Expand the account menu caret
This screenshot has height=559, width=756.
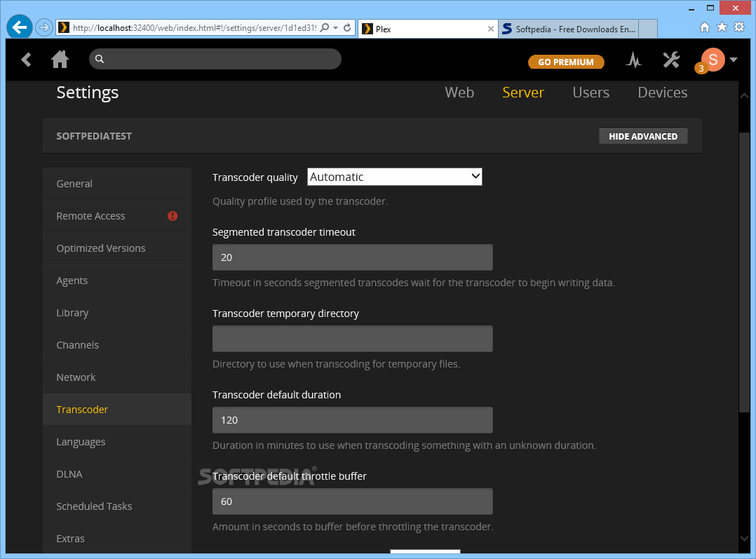pos(734,60)
